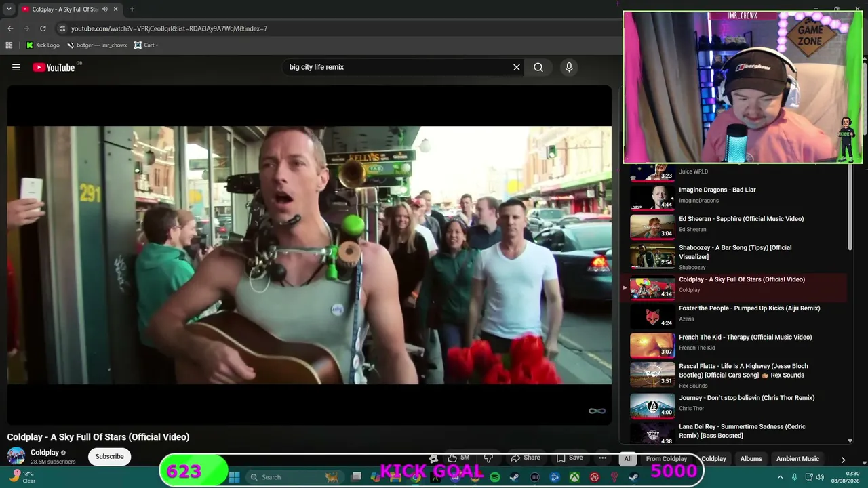Open the weather widget showing 12°C
This screenshot has width=868, height=488.
click(21, 477)
